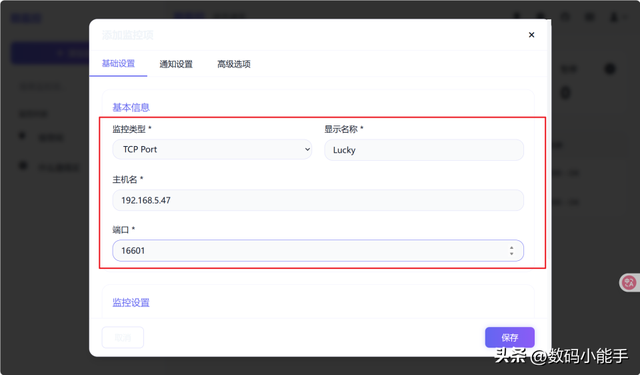Viewport: 640px width, 375px height.
Task: Click the 监控设置 section heading
Action: coord(131,302)
